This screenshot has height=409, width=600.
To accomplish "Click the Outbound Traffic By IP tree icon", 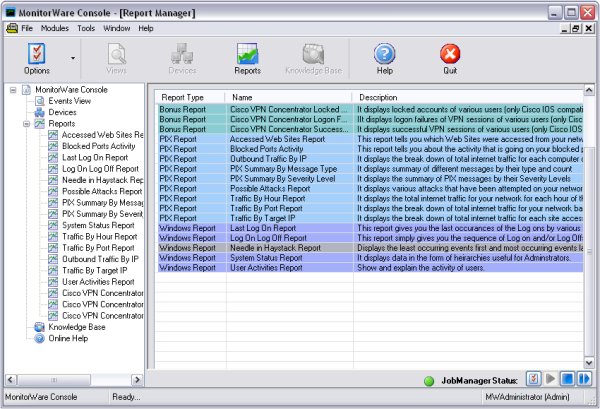I will pos(53,259).
